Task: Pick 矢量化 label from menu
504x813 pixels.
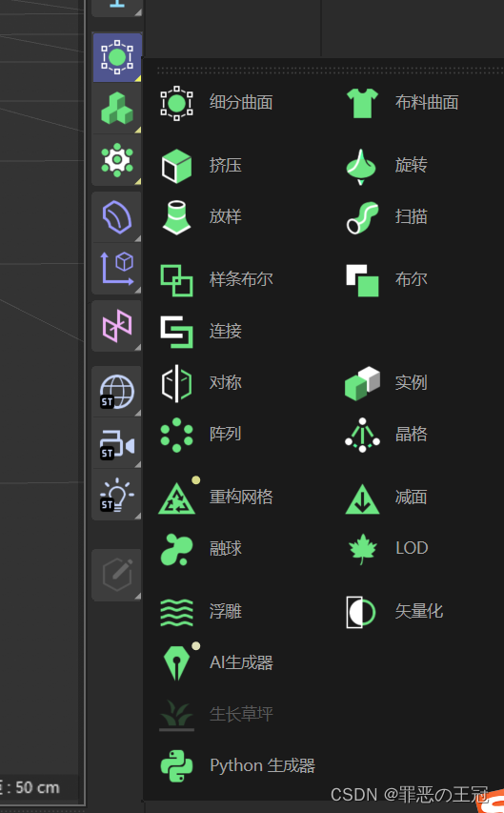Action: [419, 611]
